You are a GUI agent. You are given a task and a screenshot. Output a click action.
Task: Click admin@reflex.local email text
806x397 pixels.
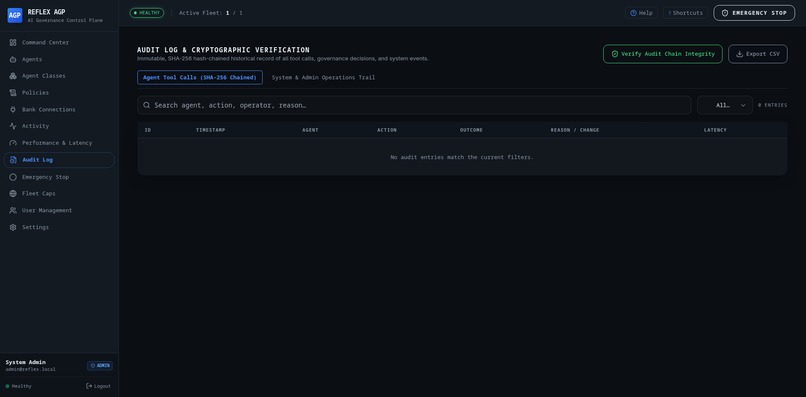[x=30, y=369]
